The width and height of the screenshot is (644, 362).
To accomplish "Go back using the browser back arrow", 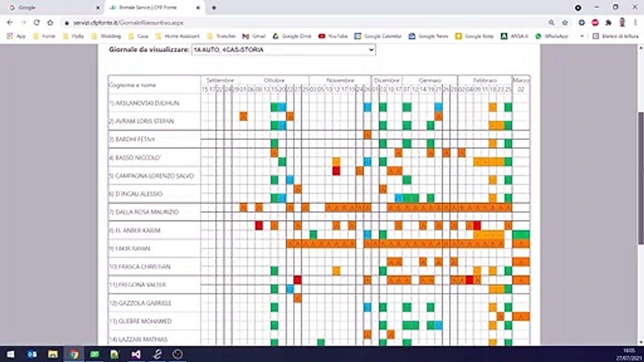I will (10, 23).
